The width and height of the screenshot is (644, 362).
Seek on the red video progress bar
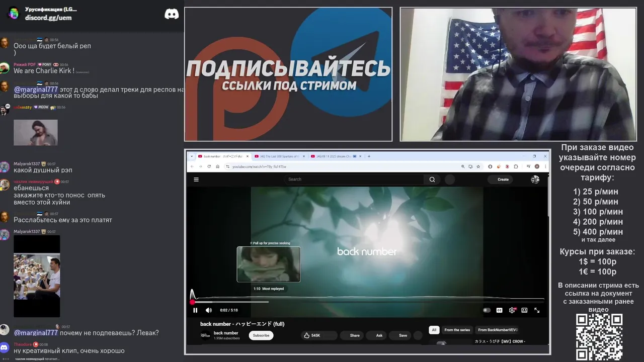(368, 302)
